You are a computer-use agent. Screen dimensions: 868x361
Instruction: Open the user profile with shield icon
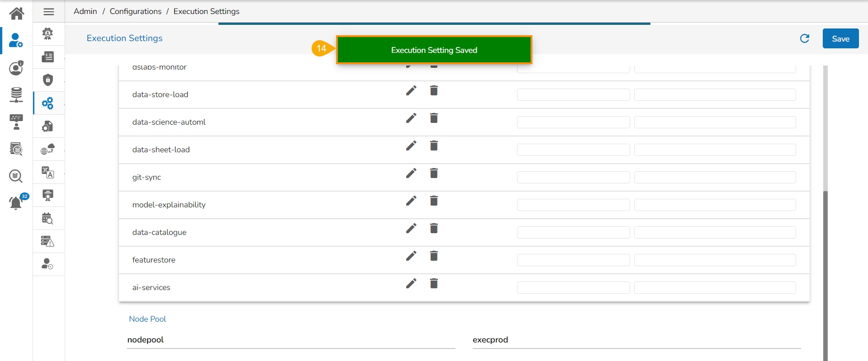[16, 68]
